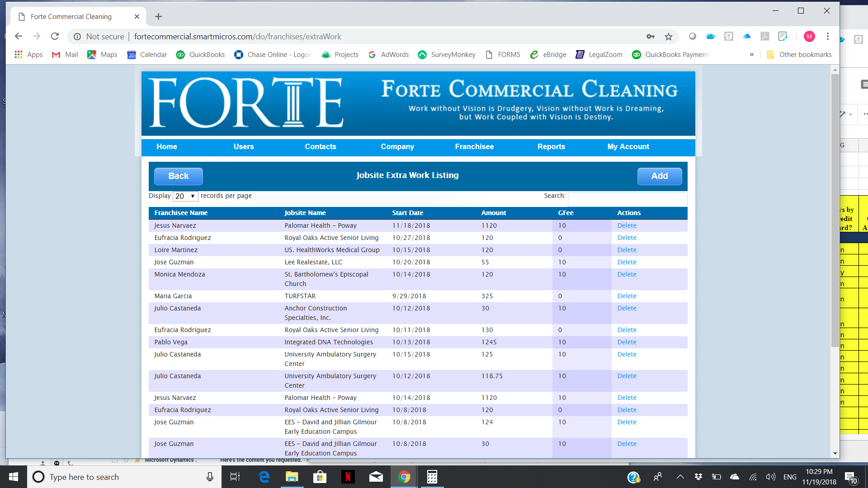Open the Contacts menu item
Screen dimensions: 868x488
[321, 147]
